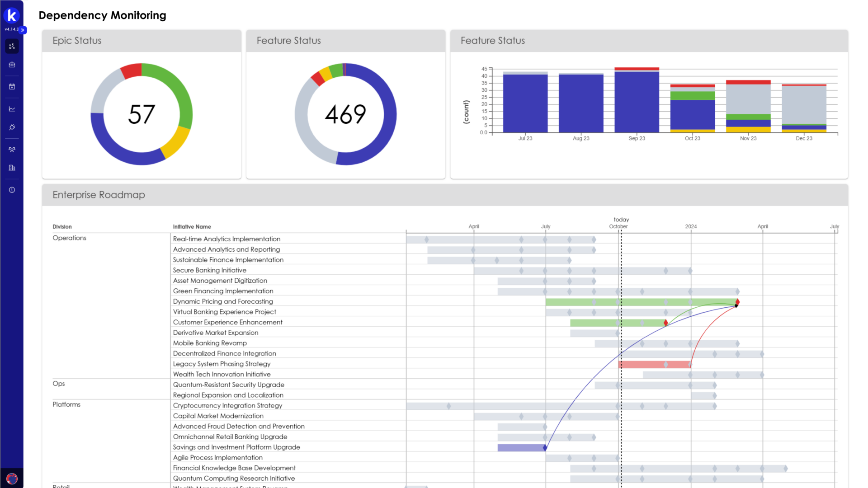The height and width of the screenshot is (488, 868).
Task: Click the Operations division label
Action: (x=69, y=238)
